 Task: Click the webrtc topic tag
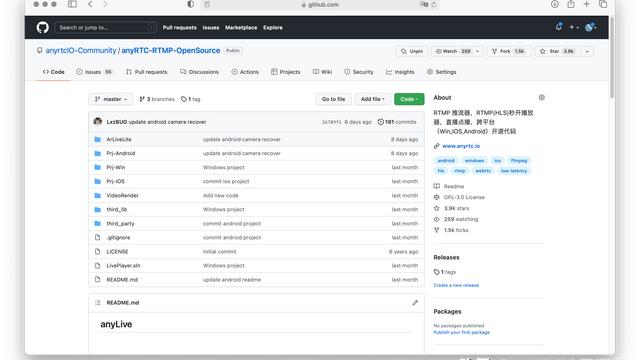483,171
